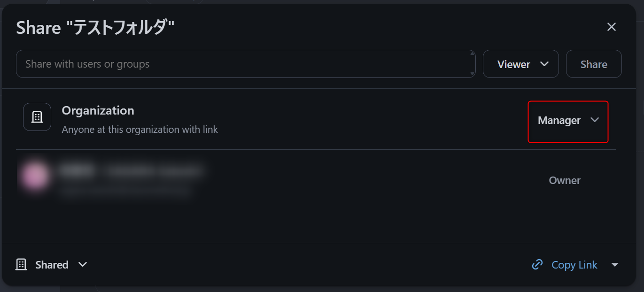The height and width of the screenshot is (292, 644).
Task: Click the chevron next to Shared
Action: (x=83, y=264)
